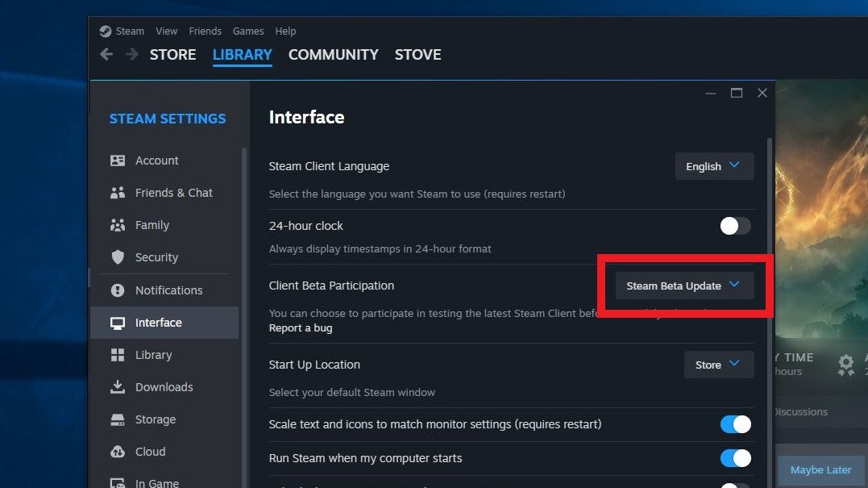Open the Cloud settings icon
Viewport: 868px width, 488px height.
pyautogui.click(x=118, y=452)
